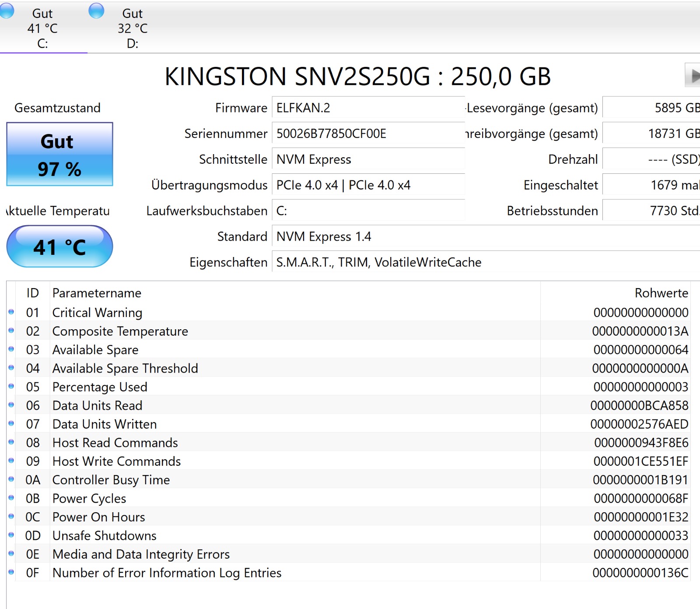
Task: Select the Data Units Written parameter name
Action: (x=105, y=424)
